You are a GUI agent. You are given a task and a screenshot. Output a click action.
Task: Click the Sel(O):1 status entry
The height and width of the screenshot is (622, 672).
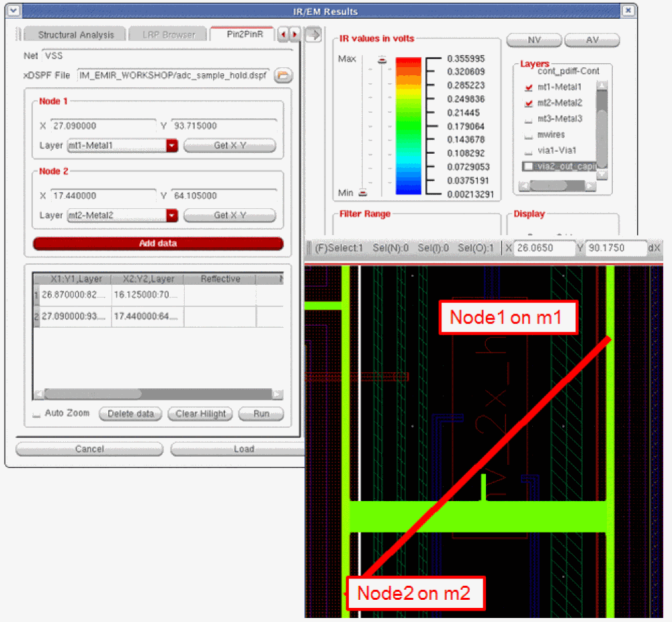pyautogui.click(x=475, y=248)
